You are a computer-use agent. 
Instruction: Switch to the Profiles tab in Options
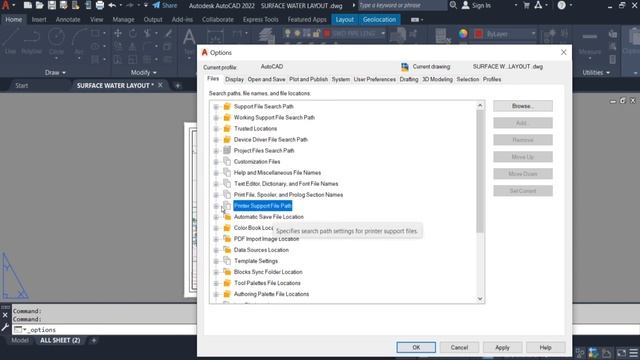[x=492, y=79]
